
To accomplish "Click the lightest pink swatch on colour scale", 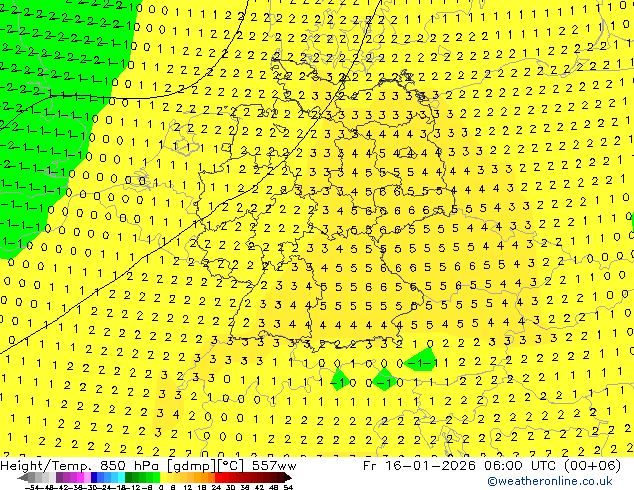I will pyautogui.click(x=87, y=477).
